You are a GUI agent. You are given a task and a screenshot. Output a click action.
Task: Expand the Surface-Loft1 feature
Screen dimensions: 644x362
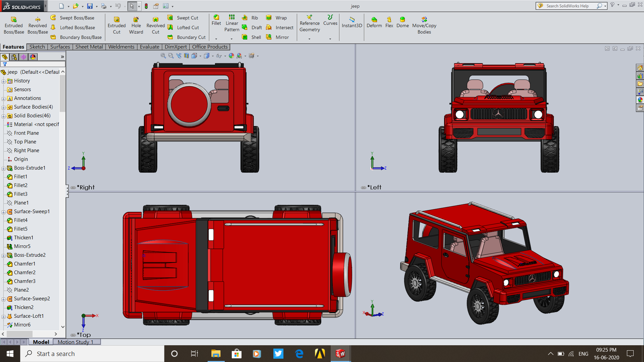3,316
